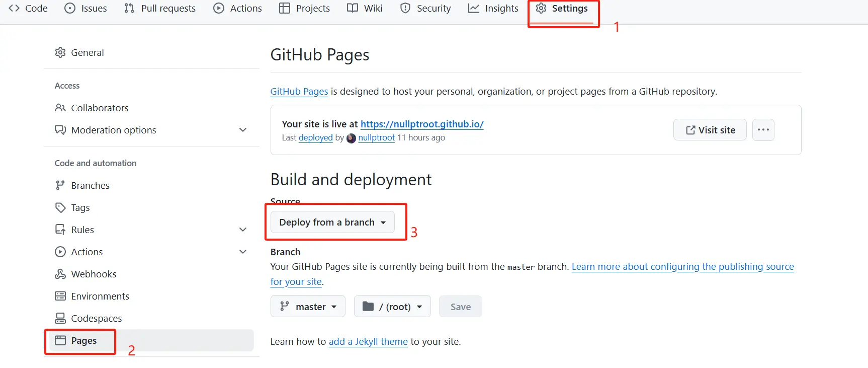Screen dimensions: 868x368
Task: Click the Issues circle icon
Action: pyautogui.click(x=70, y=8)
